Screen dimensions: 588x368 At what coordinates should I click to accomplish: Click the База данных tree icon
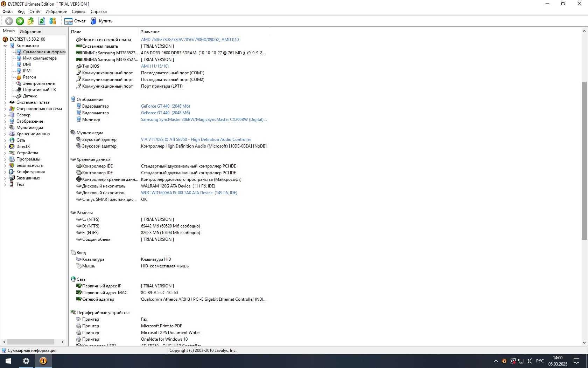click(12, 178)
